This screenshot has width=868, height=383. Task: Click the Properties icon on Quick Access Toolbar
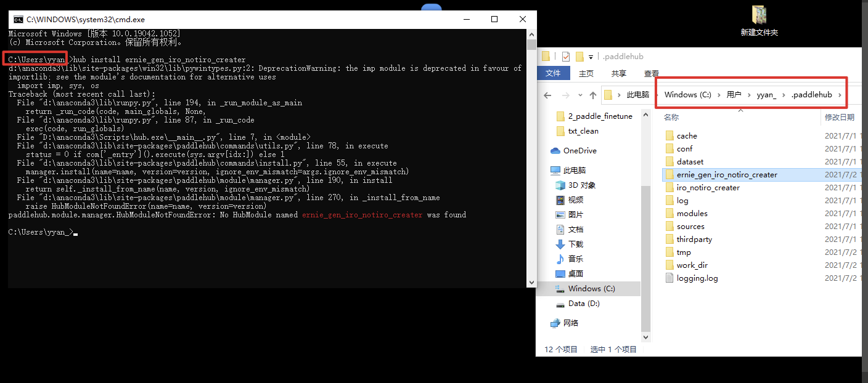click(x=565, y=56)
